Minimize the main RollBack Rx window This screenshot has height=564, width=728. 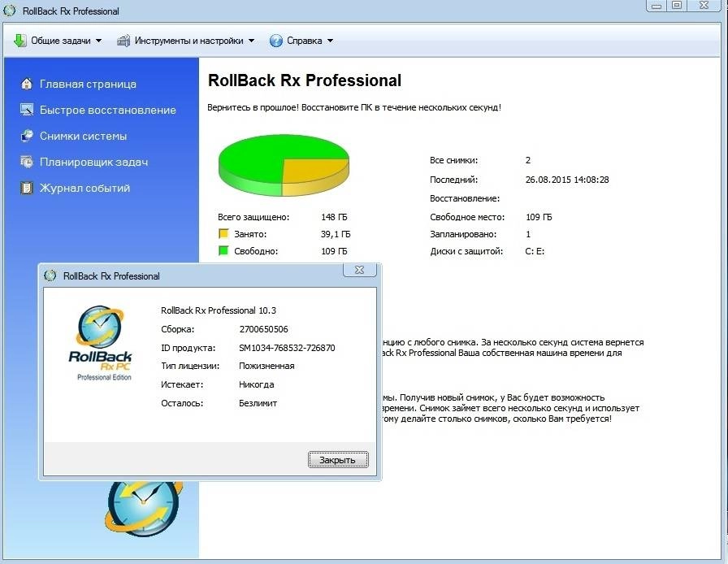656,6
